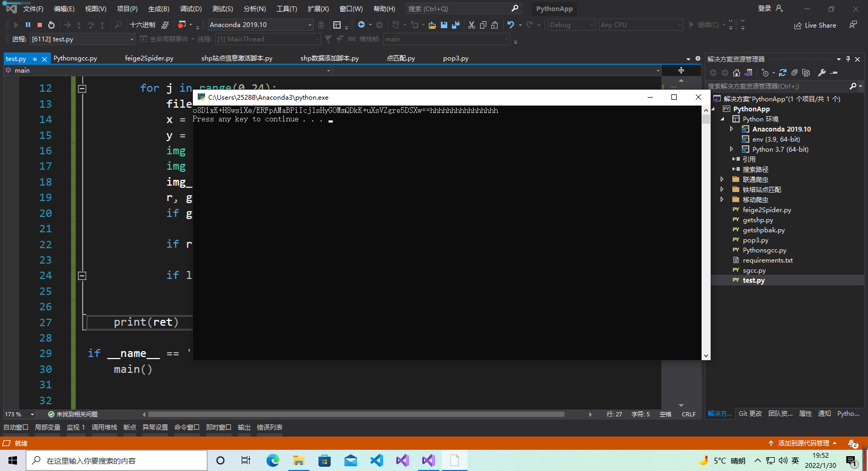Collapse the Python 环境 node

point(722,119)
